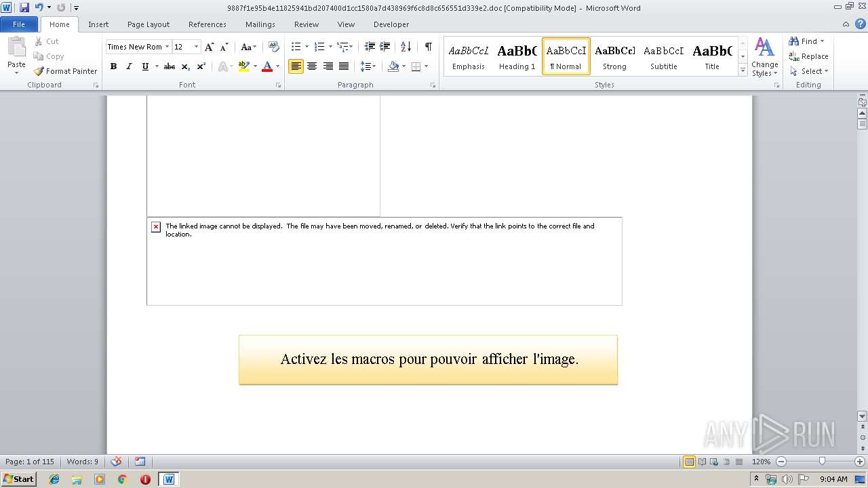Switch to the References tab
868x488 pixels.
click(x=208, y=24)
